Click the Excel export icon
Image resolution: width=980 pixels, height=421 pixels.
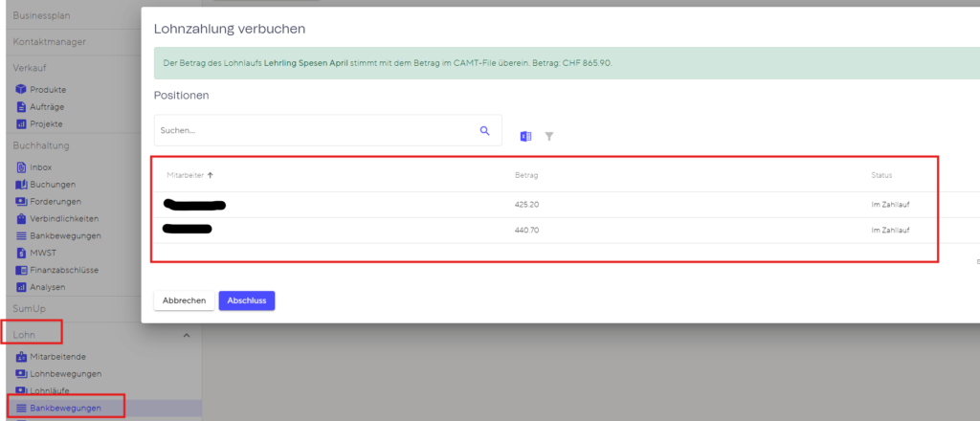pos(525,136)
